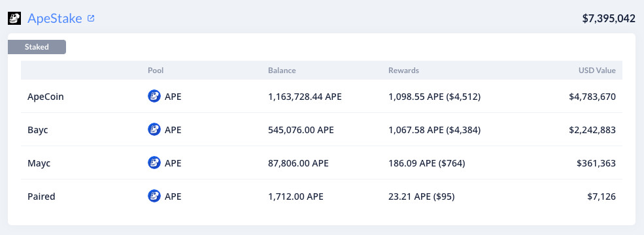The height and width of the screenshot is (235, 644).
Task: Click the $361,363 USD value for Mayc
Action: point(596,163)
